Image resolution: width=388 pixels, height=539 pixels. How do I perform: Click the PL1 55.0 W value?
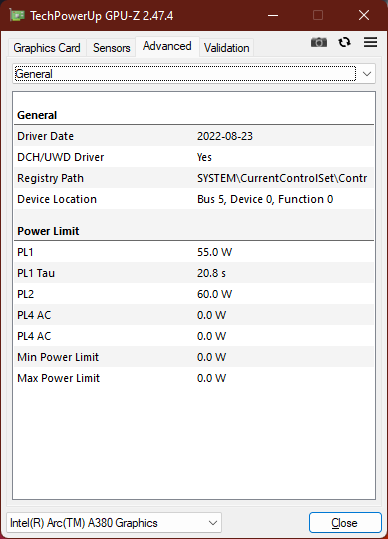tap(214, 252)
